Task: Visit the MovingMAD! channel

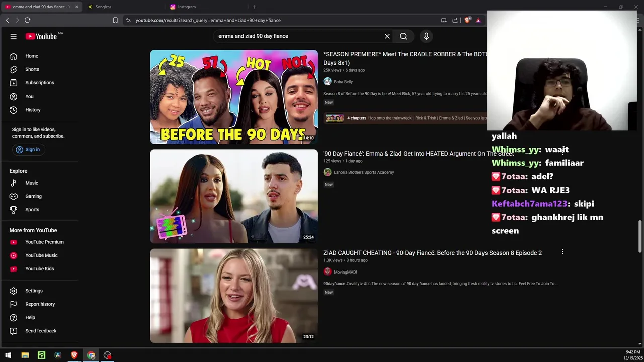Action: (x=345, y=272)
